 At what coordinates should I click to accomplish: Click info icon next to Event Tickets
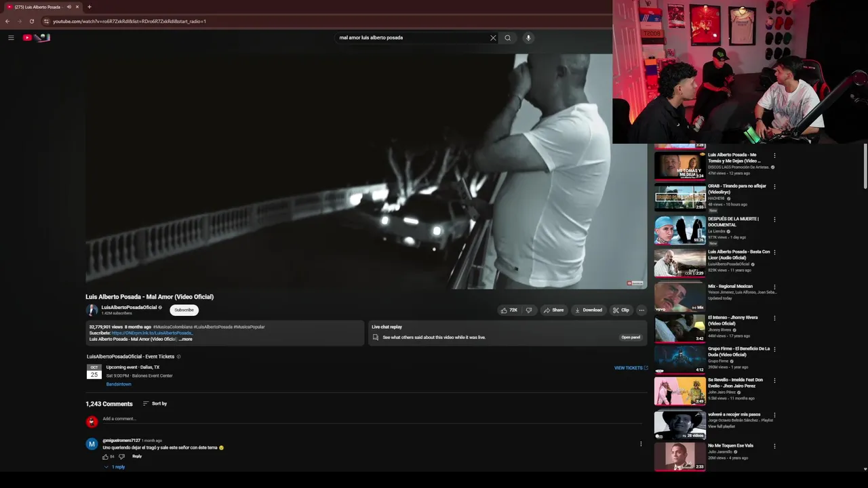[x=179, y=357]
